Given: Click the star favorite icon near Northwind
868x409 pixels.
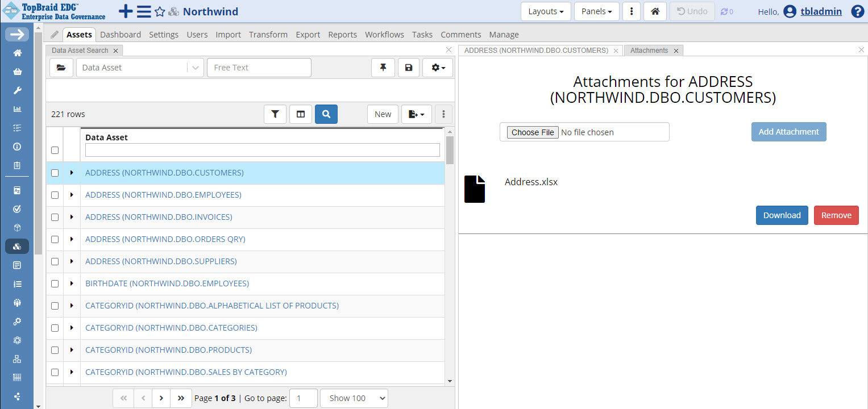Looking at the screenshot, I should coord(160,12).
